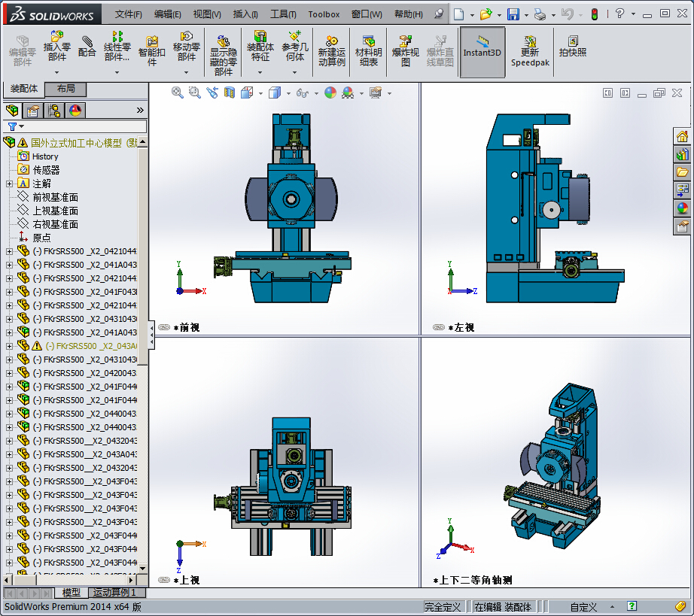The image size is (694, 616).
Task: Click the feature tree scroll-down arrow
Action: (x=142, y=569)
